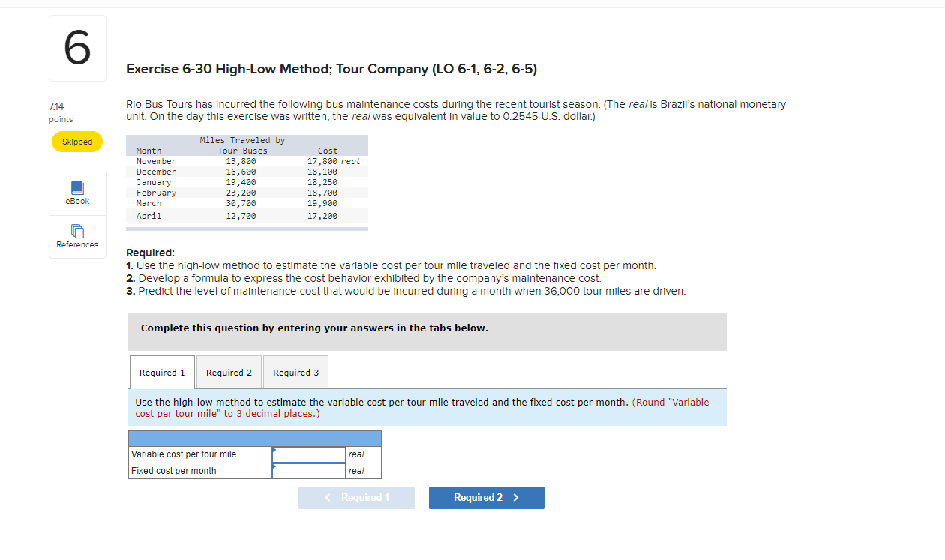Click the Miles Traveled by Tour Buses header

242,145
